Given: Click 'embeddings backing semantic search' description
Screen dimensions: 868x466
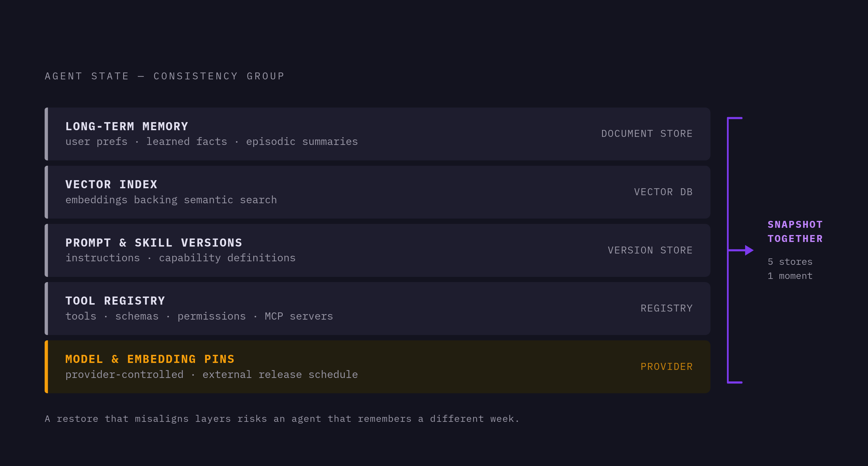Looking at the screenshot, I should pos(171,200).
